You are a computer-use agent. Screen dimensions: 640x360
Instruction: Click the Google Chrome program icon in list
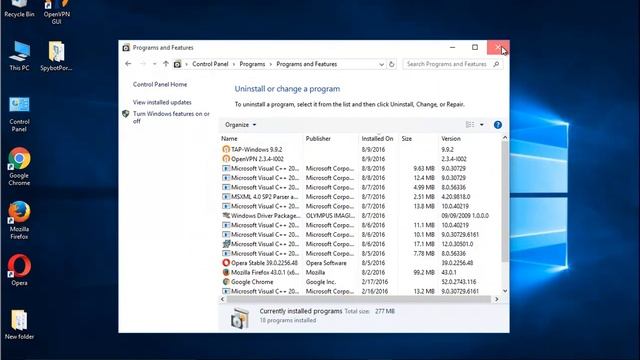(226, 282)
